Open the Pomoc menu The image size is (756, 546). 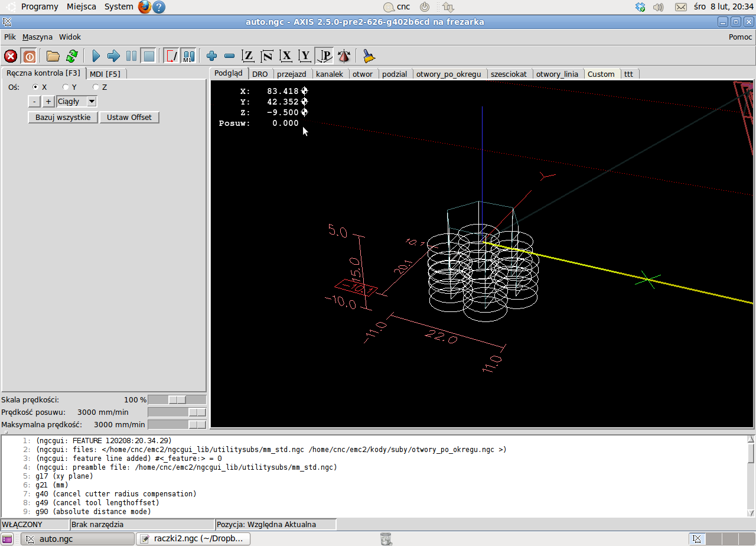741,37
